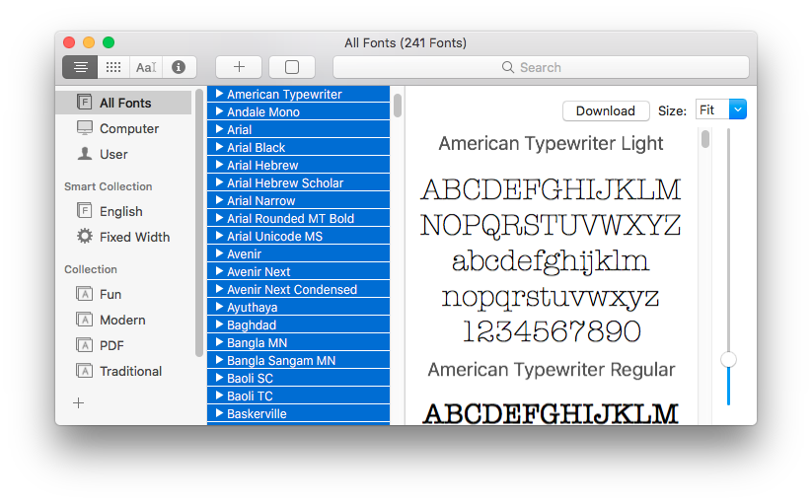
Task: Switch to repertoire grid view icon
Action: (x=113, y=67)
